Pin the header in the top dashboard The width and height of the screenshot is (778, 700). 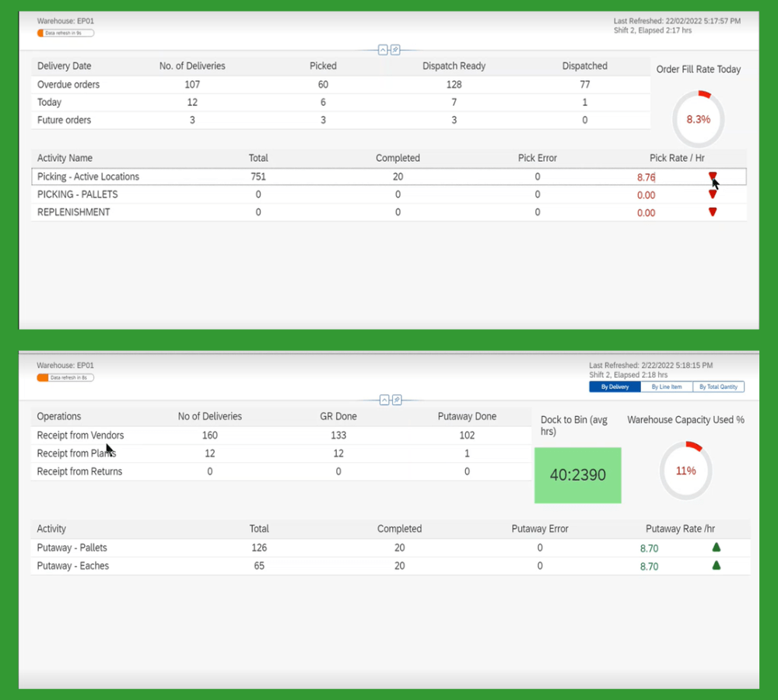click(395, 50)
